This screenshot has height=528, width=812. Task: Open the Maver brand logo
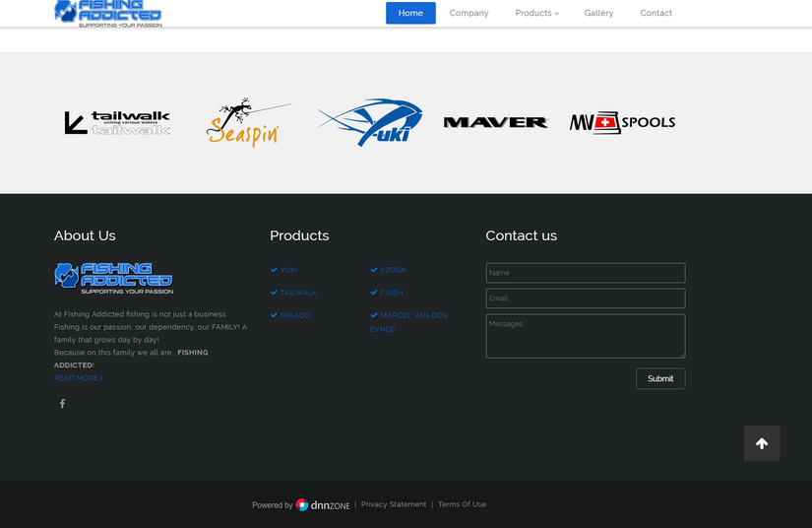pos(496,122)
